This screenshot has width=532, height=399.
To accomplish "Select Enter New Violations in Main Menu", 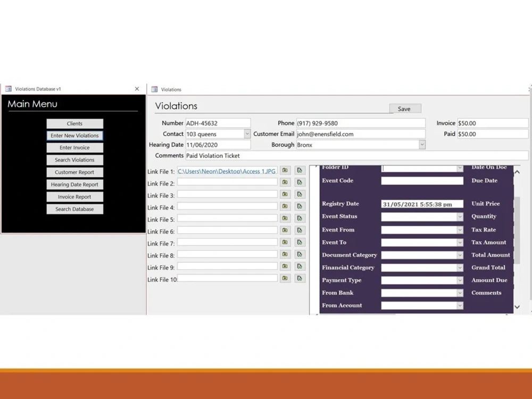I will click(x=74, y=135).
